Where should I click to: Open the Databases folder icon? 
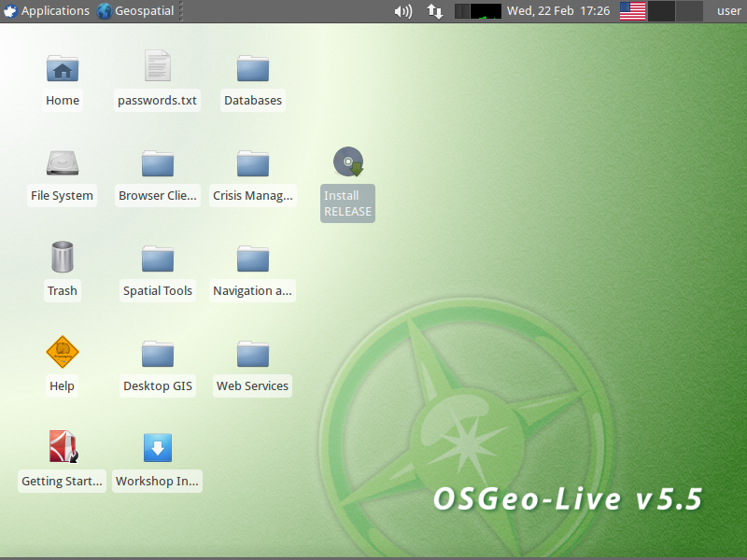point(253,68)
